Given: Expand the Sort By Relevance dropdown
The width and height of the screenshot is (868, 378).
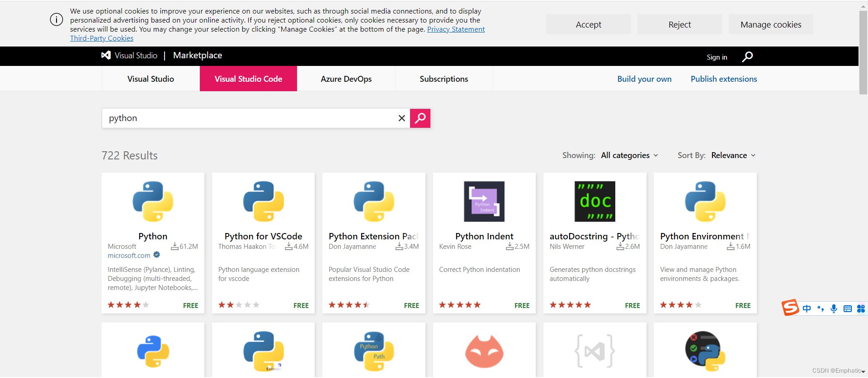Looking at the screenshot, I should click(733, 155).
